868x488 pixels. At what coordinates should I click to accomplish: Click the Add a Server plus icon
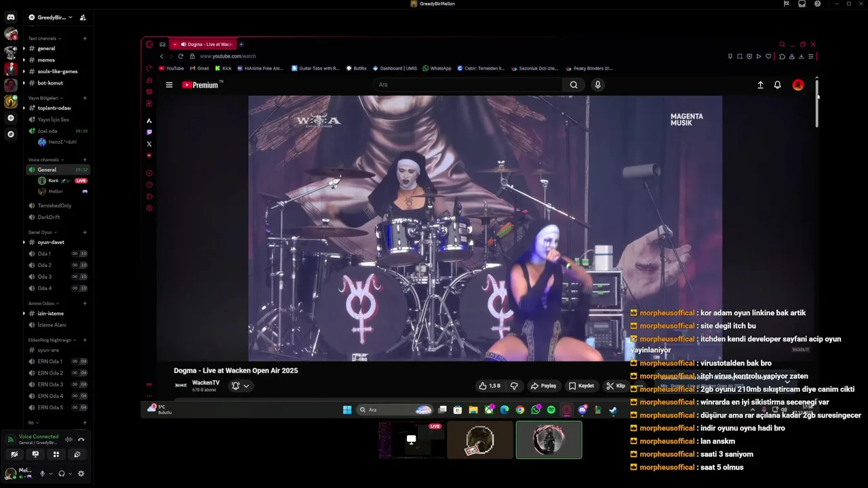click(x=11, y=118)
